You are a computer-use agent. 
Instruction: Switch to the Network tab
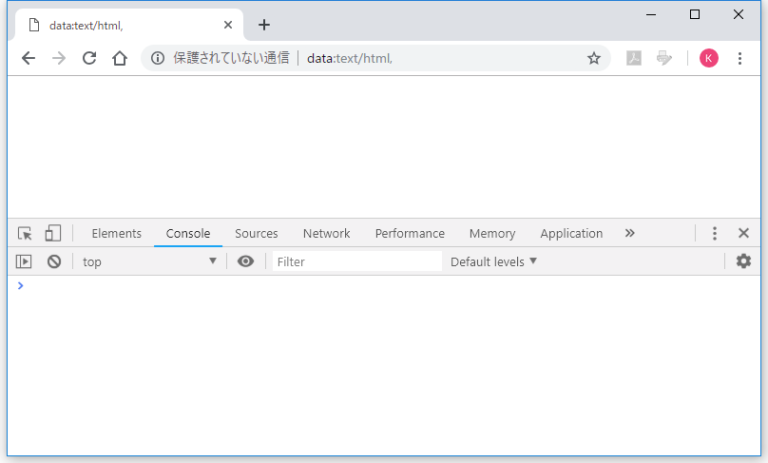(326, 233)
